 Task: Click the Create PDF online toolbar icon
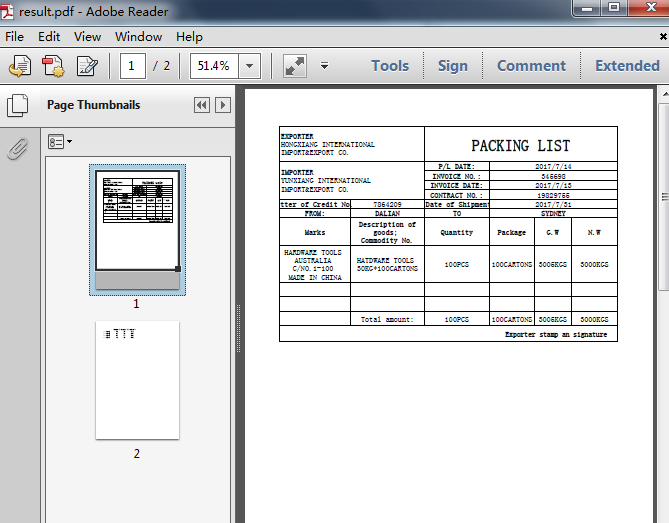[x=53, y=66]
